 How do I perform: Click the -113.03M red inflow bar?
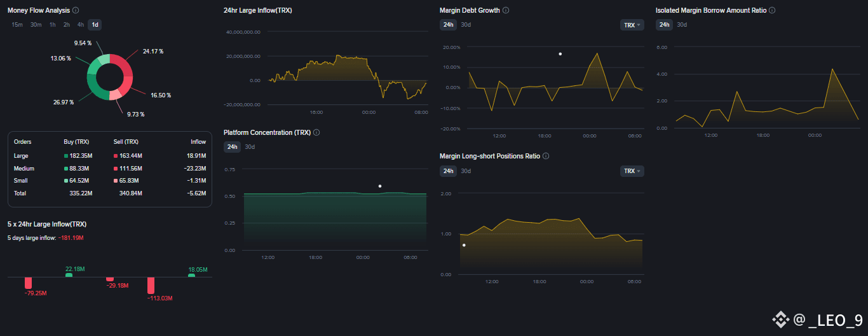click(151, 285)
